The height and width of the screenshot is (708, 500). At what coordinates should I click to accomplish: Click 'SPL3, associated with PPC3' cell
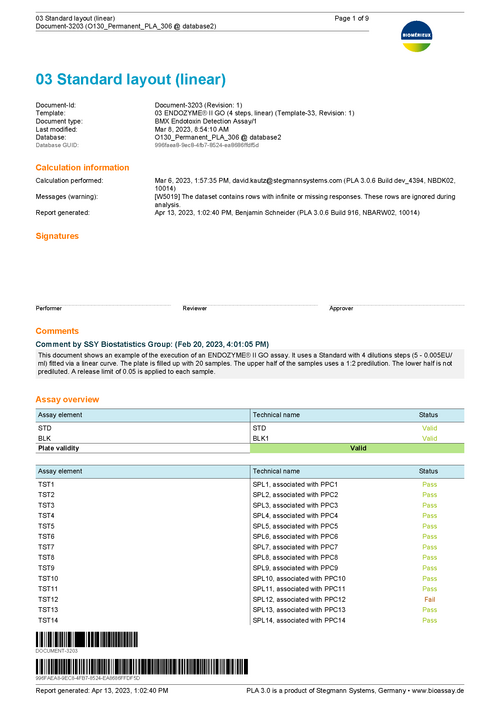pyautogui.click(x=295, y=505)
